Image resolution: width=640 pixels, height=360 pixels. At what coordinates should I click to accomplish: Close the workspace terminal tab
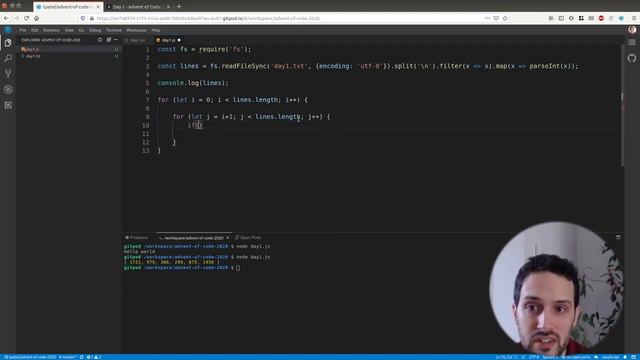pos(228,238)
